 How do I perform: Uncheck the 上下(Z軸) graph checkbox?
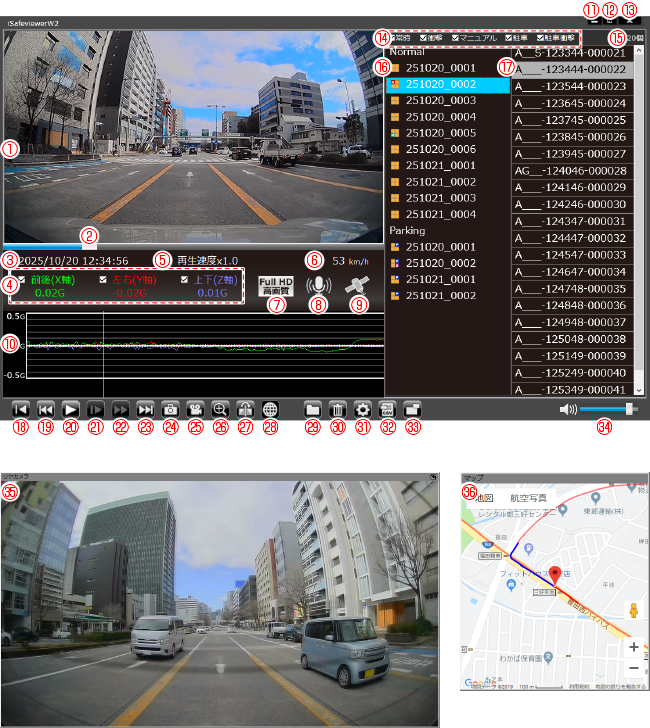(184, 280)
